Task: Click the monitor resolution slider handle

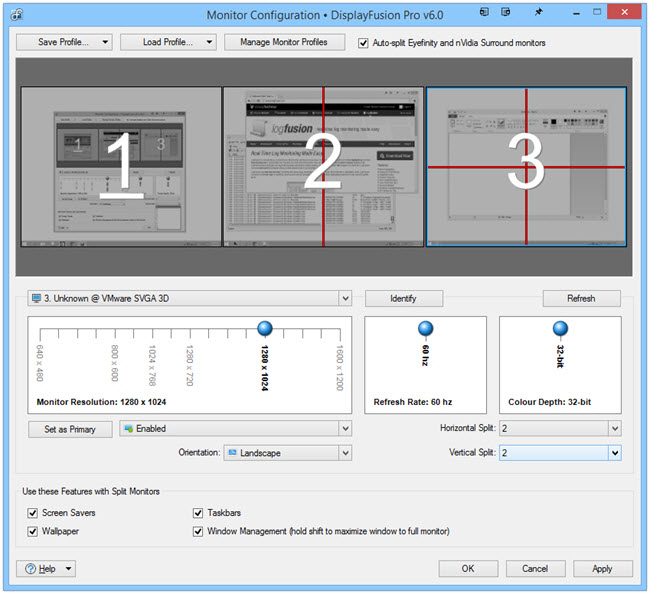Action: point(265,328)
